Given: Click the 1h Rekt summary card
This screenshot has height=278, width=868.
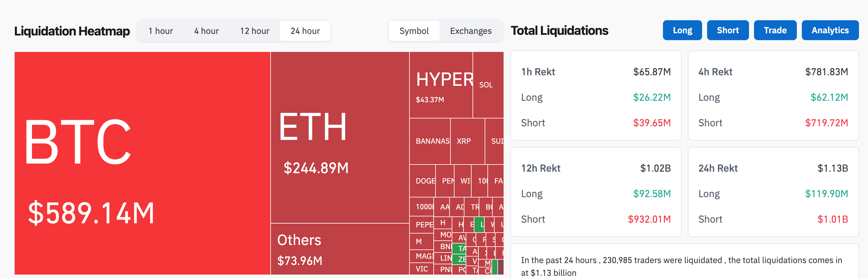Looking at the screenshot, I should click(596, 96).
